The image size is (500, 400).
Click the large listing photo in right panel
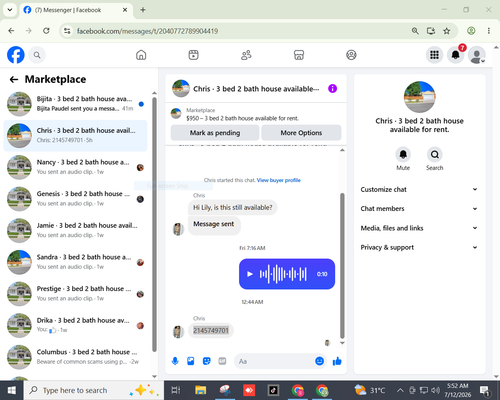(419, 97)
